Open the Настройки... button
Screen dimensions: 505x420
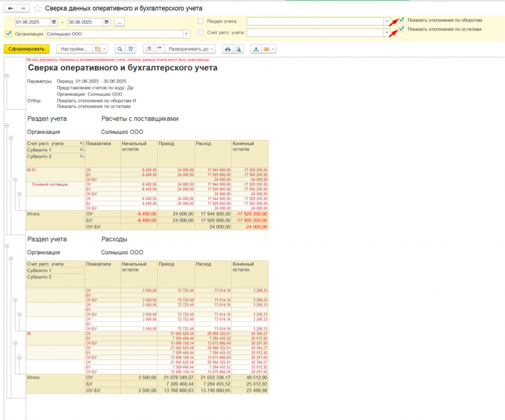[74, 49]
